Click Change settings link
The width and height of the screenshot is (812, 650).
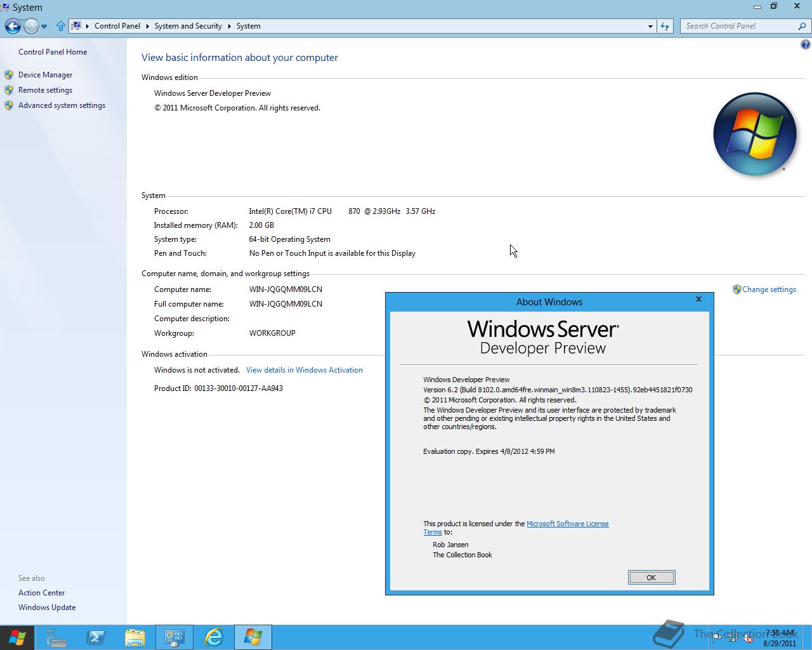click(769, 289)
